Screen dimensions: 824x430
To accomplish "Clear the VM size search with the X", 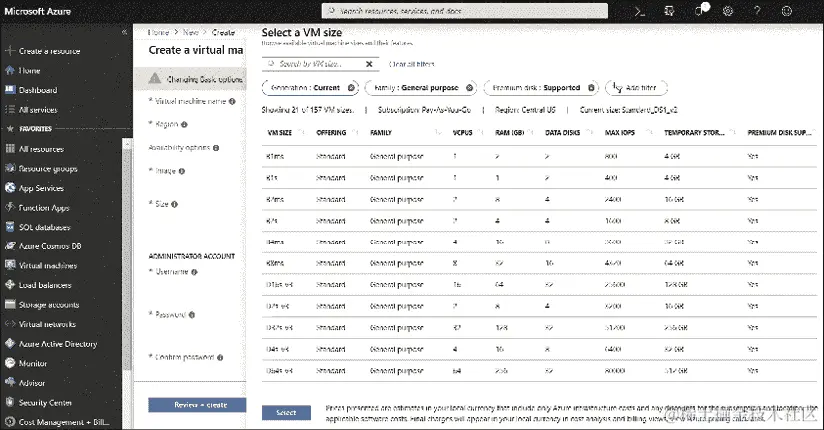I will coord(369,64).
